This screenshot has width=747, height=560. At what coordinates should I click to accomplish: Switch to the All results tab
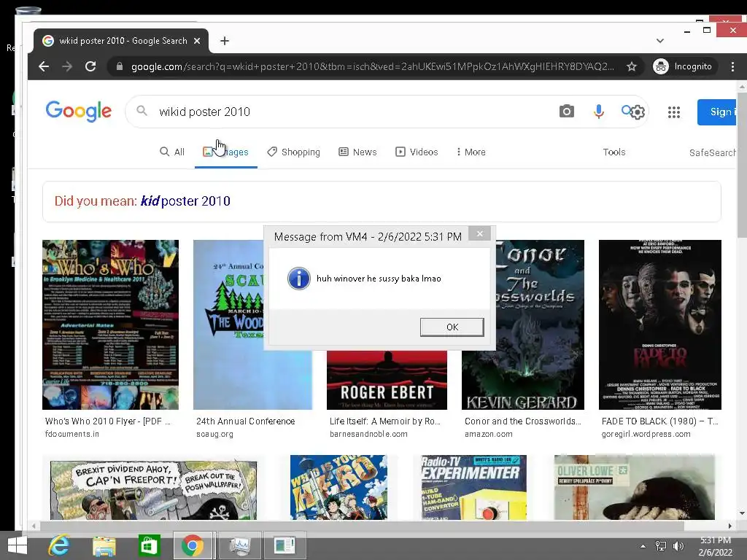click(172, 152)
